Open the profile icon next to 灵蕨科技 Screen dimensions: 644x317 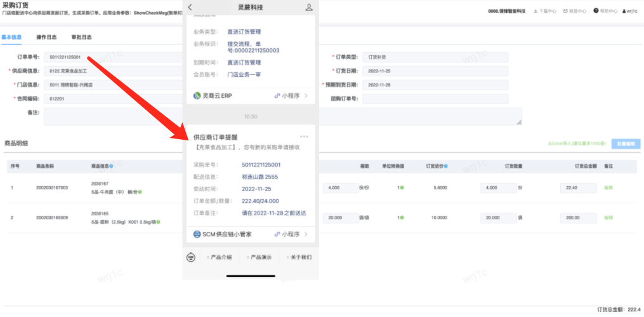(x=309, y=8)
